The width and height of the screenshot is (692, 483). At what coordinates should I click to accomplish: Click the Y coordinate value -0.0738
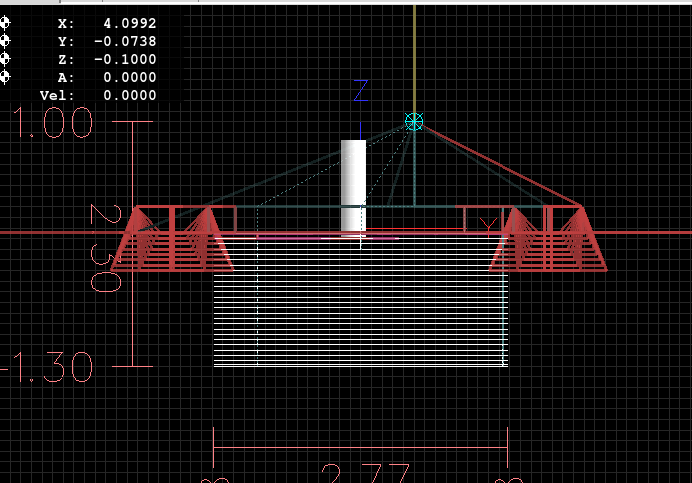[126, 41]
